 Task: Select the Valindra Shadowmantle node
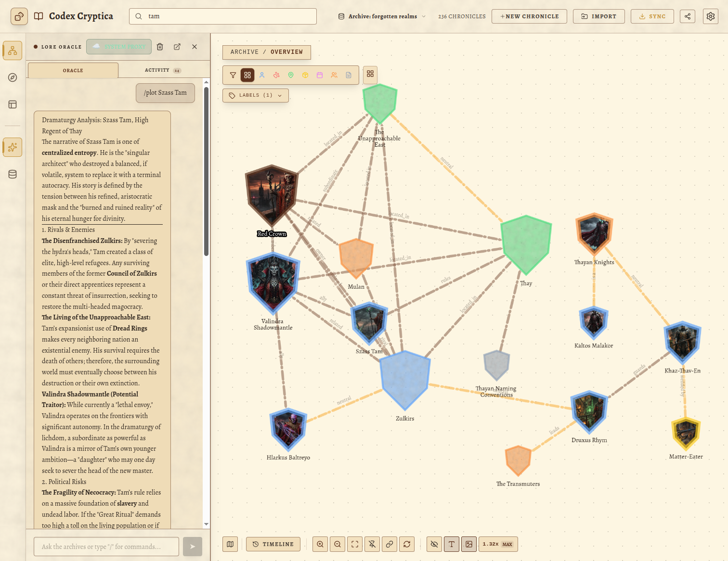273,284
